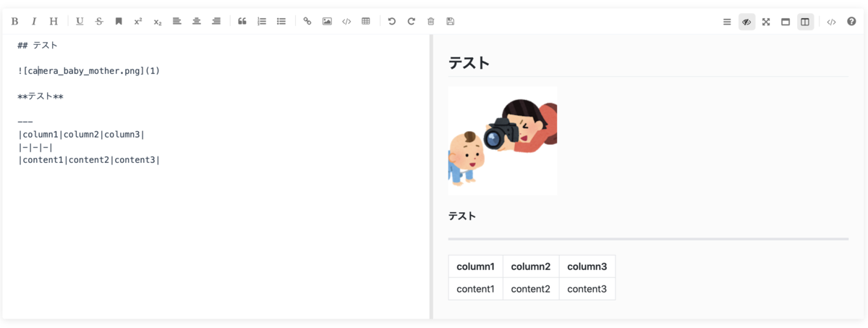Image resolution: width=868 pixels, height=328 pixels.
Task: Click the column3 header cell in the preview table
Action: point(587,266)
